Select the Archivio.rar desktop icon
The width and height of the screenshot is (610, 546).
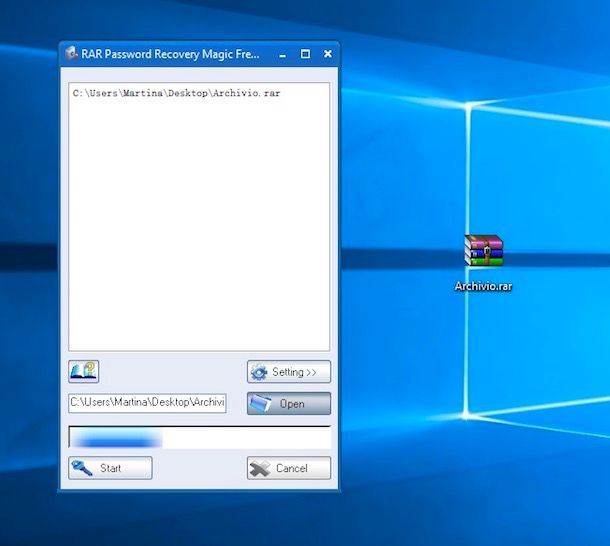[484, 251]
